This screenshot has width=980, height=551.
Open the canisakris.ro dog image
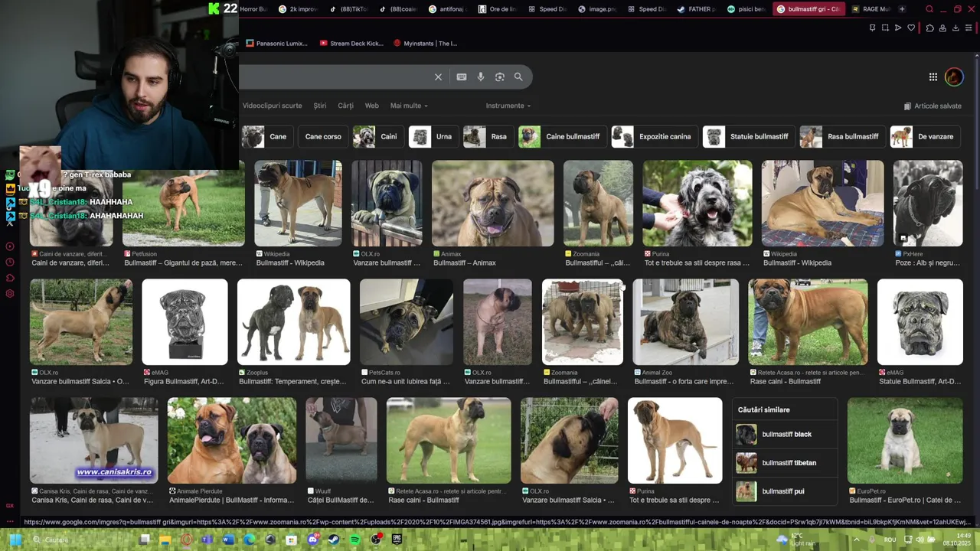(94, 441)
